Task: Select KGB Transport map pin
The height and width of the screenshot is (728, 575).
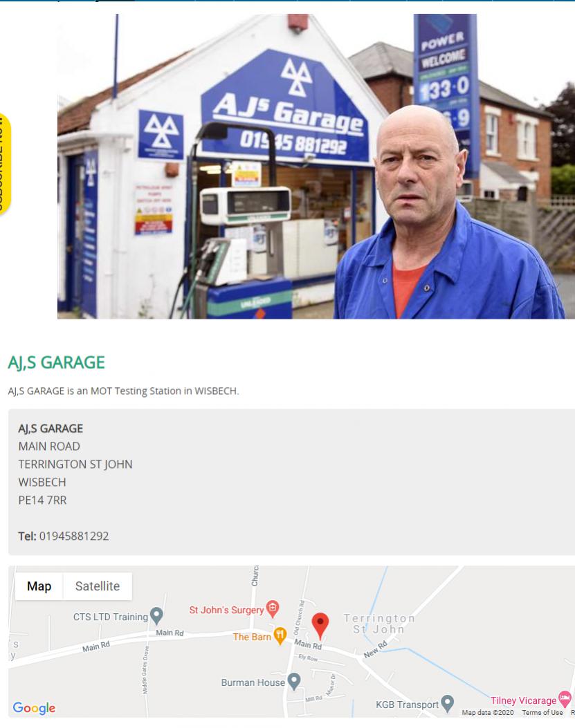Action: pyautogui.click(x=447, y=703)
